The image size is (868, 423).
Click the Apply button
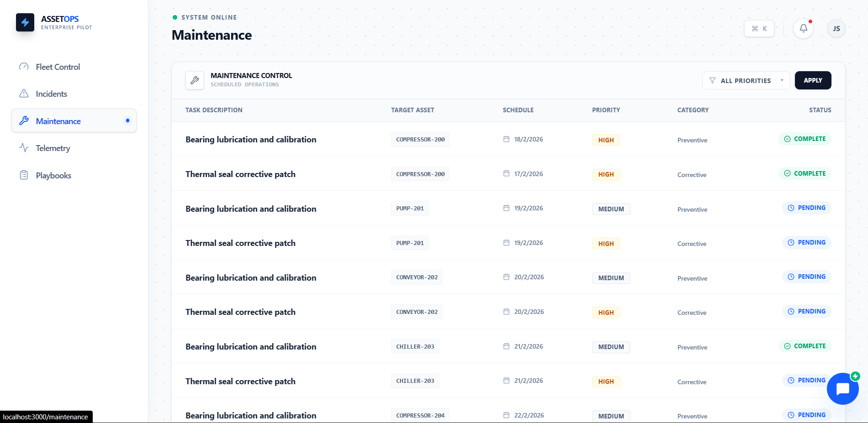click(813, 80)
